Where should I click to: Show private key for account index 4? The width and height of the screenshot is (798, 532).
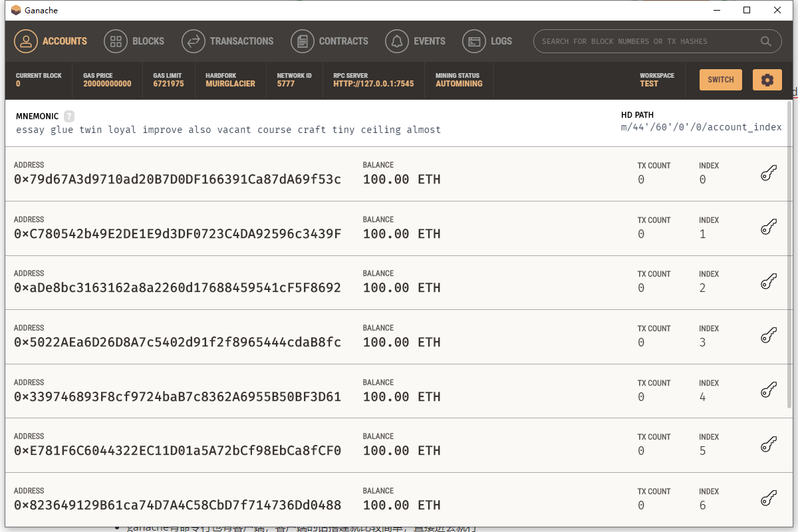point(769,391)
